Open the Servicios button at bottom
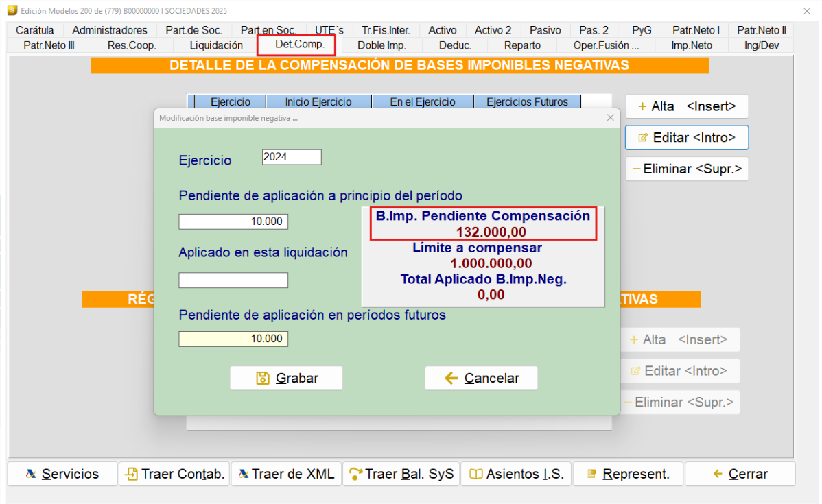This screenshot has height=504, width=822. click(x=62, y=474)
